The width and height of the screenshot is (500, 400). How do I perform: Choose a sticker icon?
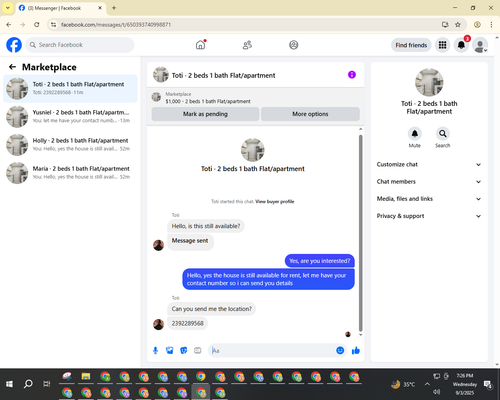point(184,350)
